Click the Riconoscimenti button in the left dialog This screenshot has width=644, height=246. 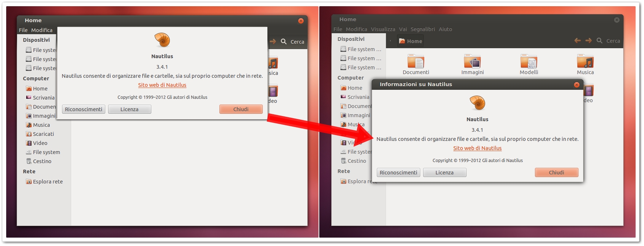83,109
